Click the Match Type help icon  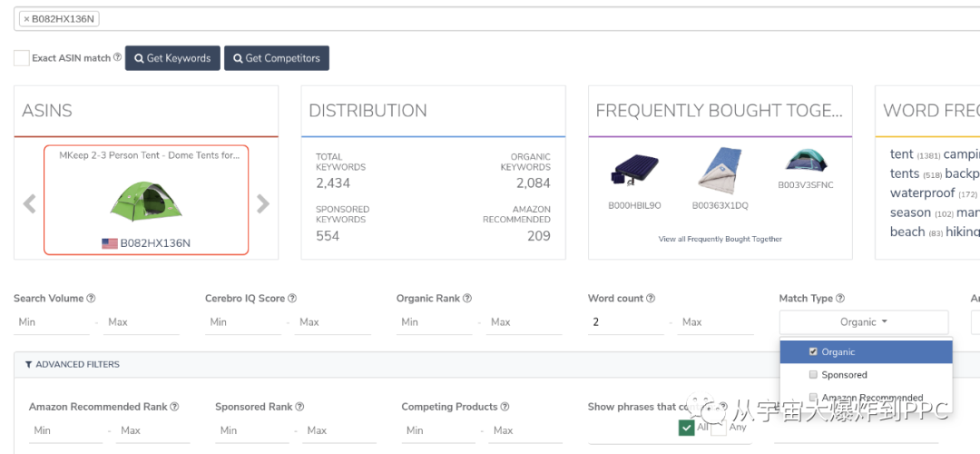pyautogui.click(x=840, y=299)
